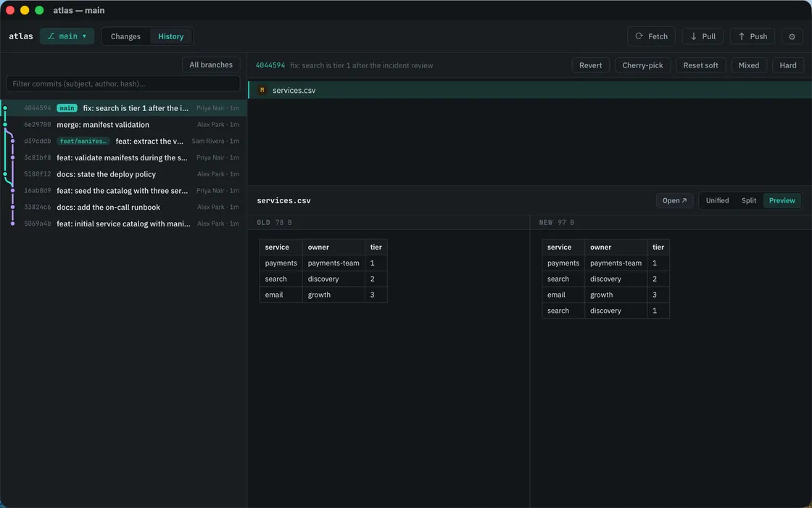Click the feat/manifes… branch tag

click(83, 141)
